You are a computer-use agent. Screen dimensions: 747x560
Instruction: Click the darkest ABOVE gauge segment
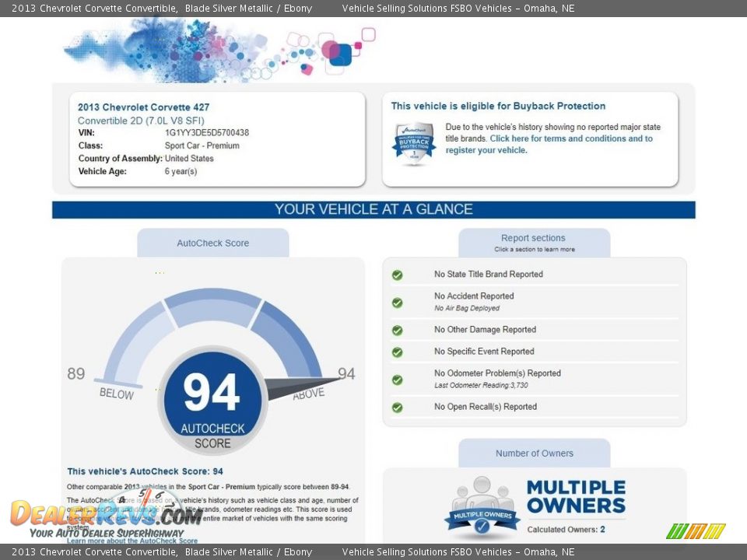click(x=287, y=339)
